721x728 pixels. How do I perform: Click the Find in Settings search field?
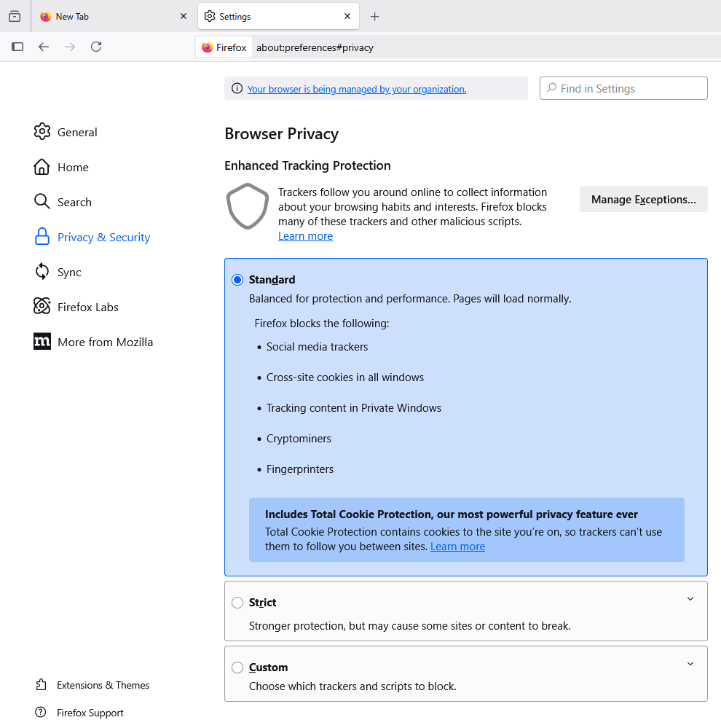(x=623, y=88)
